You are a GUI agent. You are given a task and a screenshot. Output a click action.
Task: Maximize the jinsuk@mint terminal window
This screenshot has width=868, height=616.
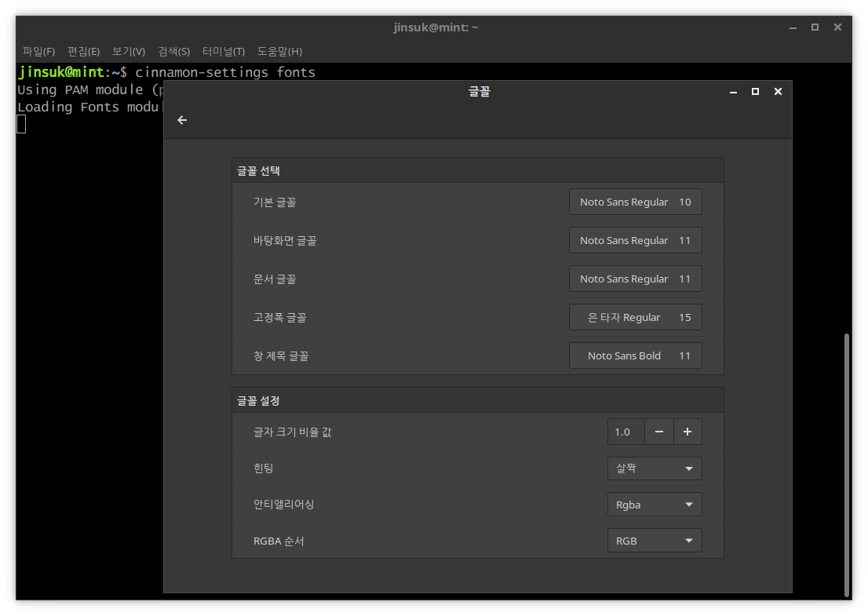[x=815, y=27]
